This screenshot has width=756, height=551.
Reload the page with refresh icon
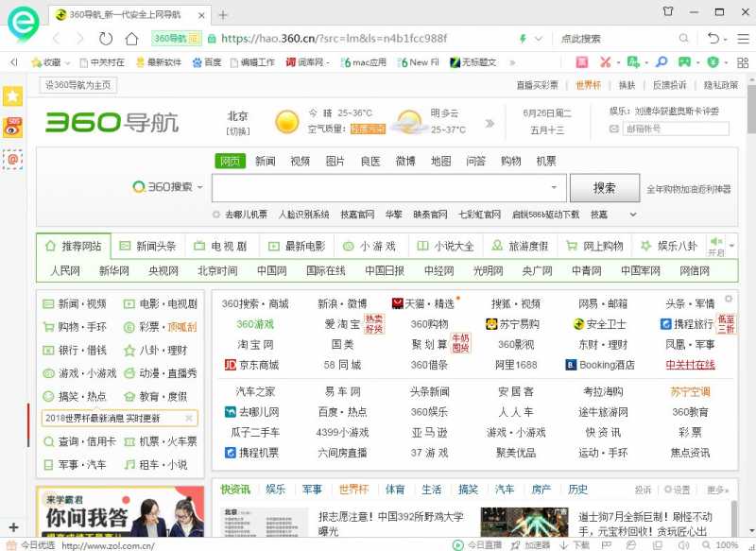point(106,39)
